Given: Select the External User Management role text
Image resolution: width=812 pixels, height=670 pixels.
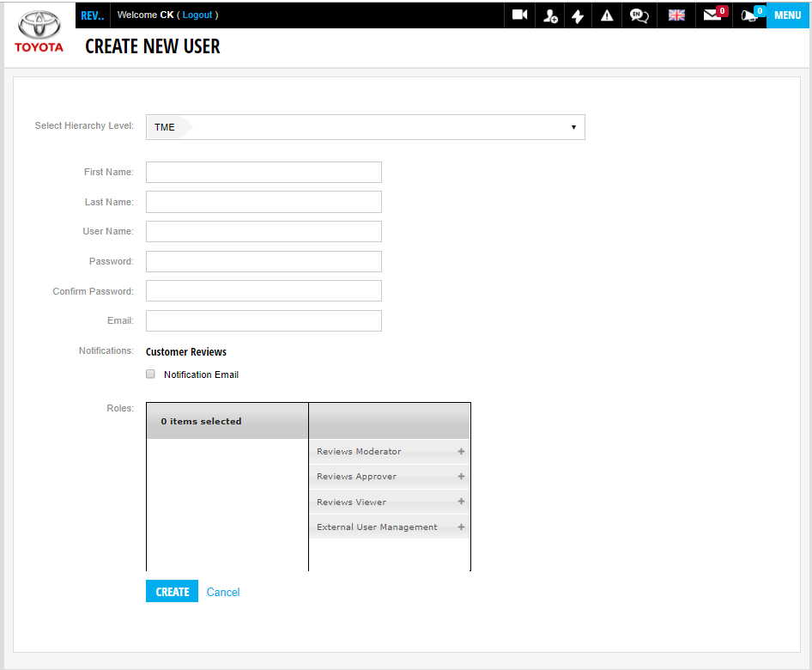Looking at the screenshot, I should 377,527.
